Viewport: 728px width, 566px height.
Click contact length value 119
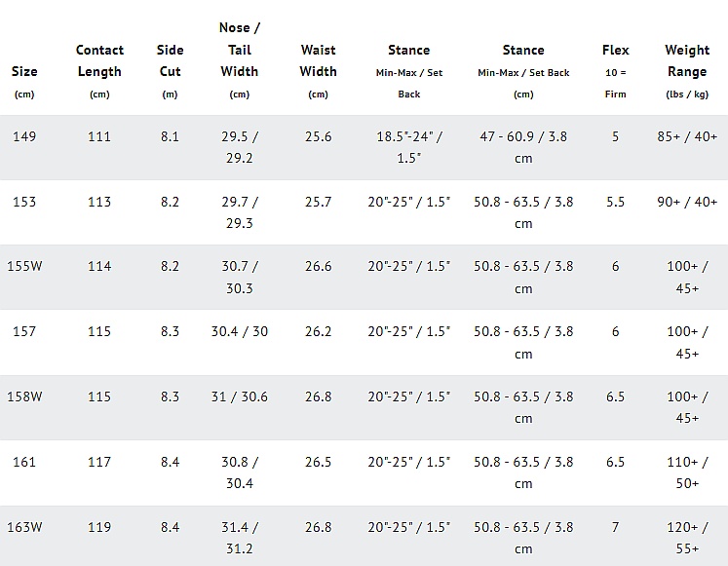[99, 527]
